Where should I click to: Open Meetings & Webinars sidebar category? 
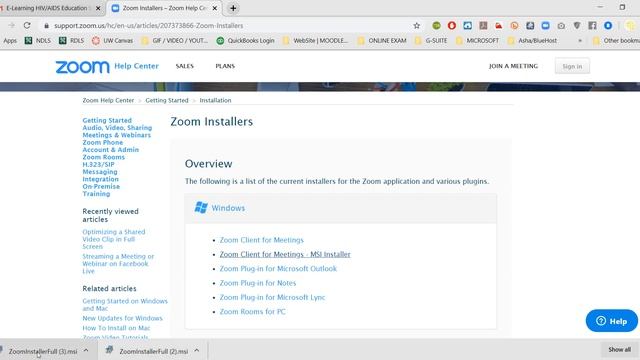pos(116,135)
